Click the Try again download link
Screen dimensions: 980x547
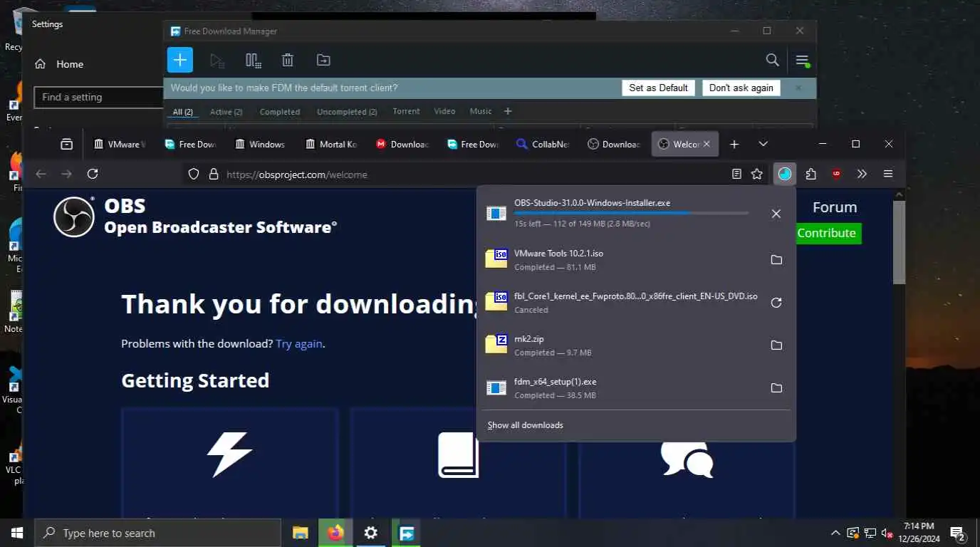pyautogui.click(x=299, y=343)
